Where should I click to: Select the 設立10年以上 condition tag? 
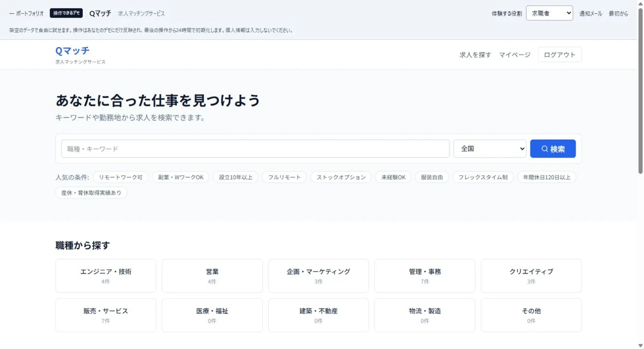[236, 177]
